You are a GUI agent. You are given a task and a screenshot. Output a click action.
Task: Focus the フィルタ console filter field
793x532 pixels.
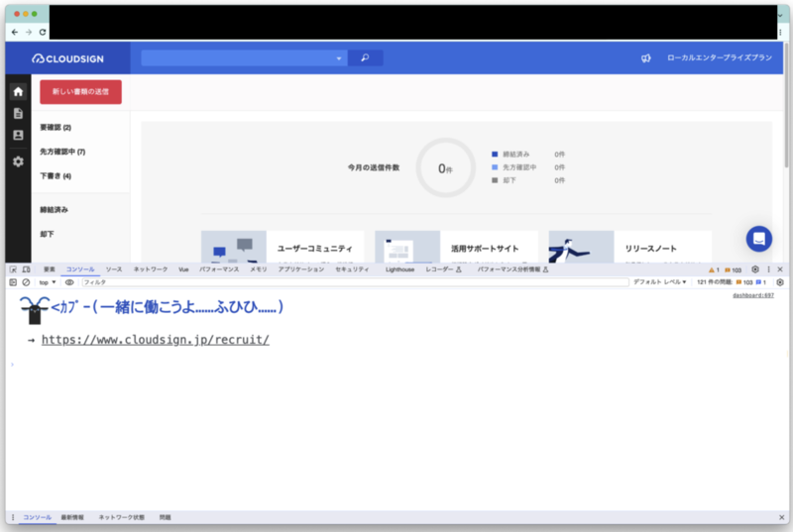coord(355,282)
